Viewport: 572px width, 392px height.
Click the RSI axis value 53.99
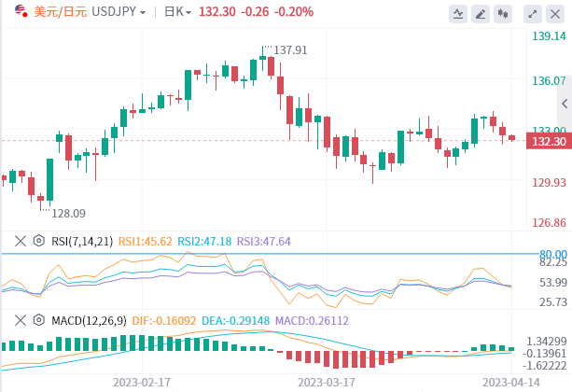(x=553, y=282)
